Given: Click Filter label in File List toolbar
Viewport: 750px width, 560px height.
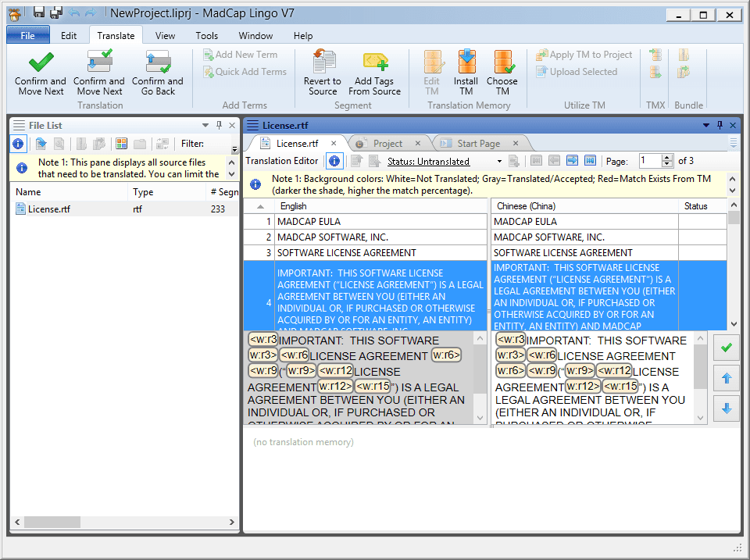Looking at the screenshot, I should coord(192,144).
